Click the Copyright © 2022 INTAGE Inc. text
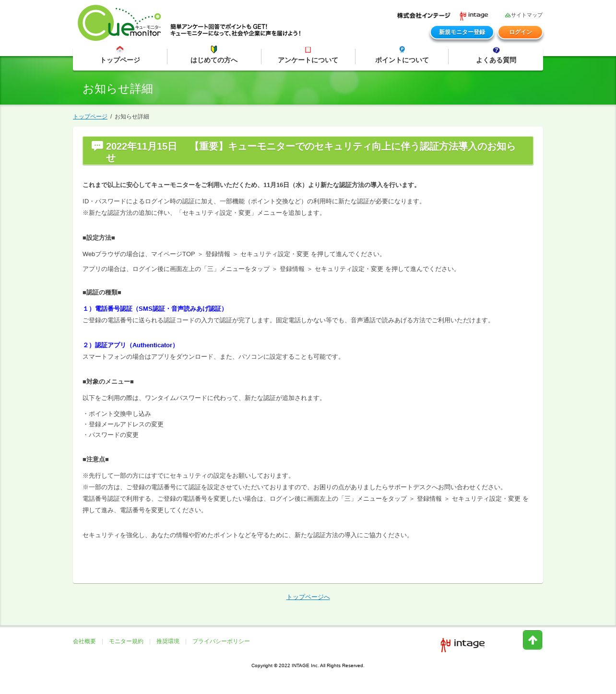 [x=308, y=666]
